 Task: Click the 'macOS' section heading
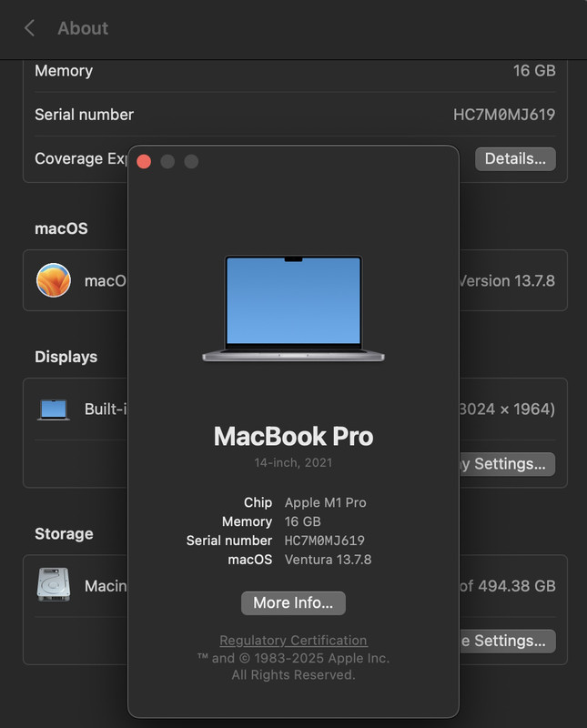tap(61, 228)
